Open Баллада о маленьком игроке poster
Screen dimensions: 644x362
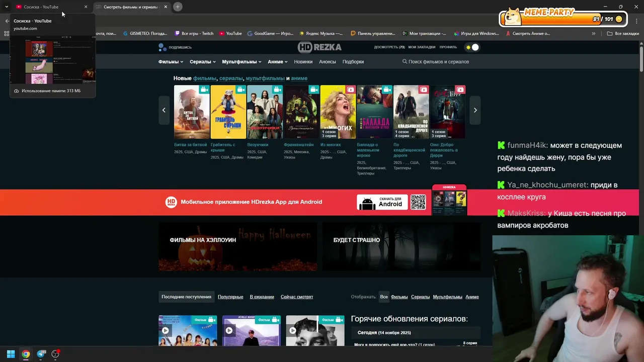[x=374, y=112]
